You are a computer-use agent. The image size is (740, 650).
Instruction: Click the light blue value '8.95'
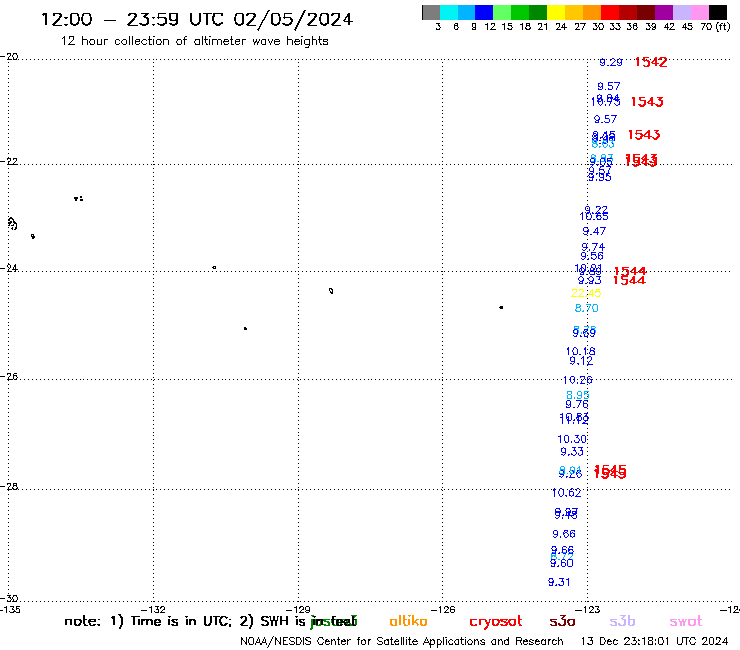click(578, 395)
